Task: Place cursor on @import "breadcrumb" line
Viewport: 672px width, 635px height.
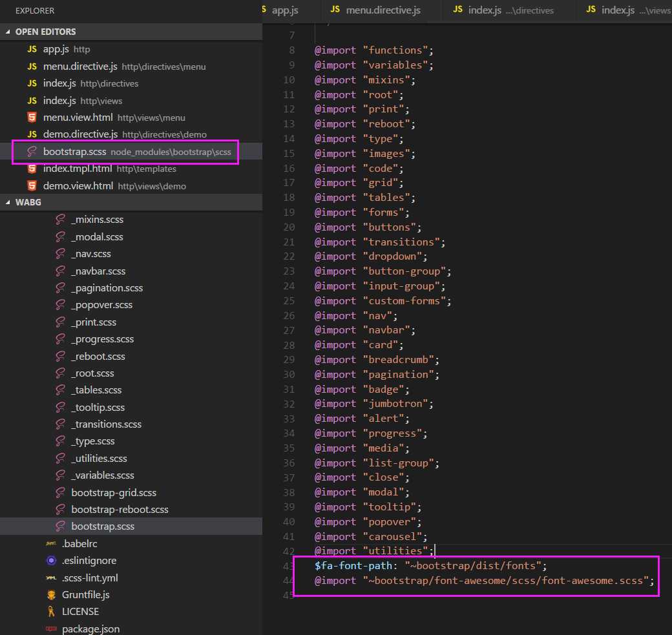Action: click(x=377, y=360)
